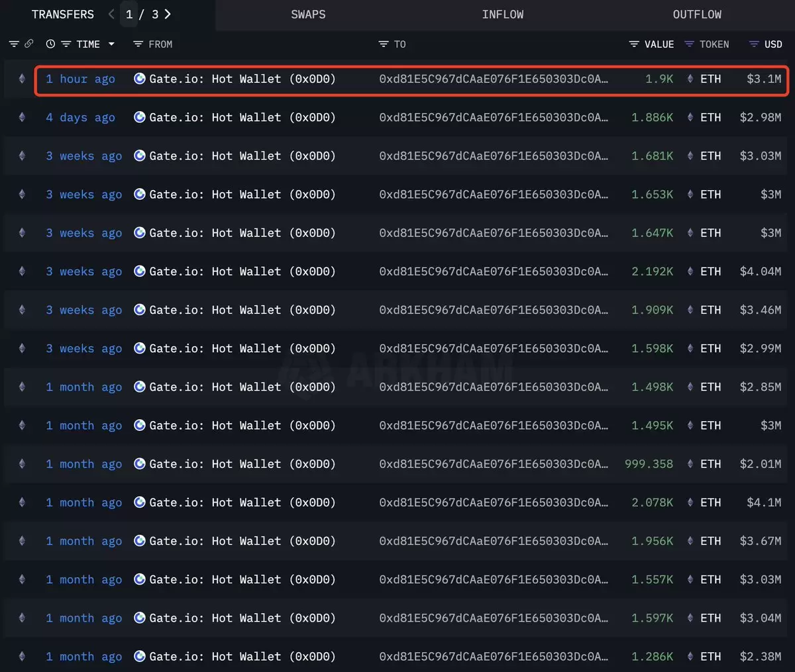This screenshot has width=795, height=672.
Task: Switch to the TRANSFERS tab
Action: point(63,14)
